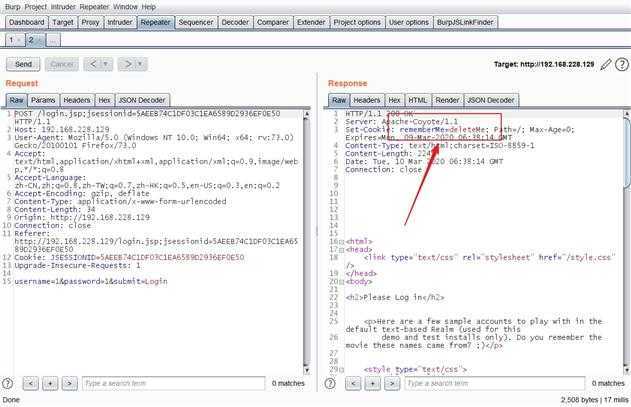
Task: Select the Response Headers tab
Action: click(367, 100)
